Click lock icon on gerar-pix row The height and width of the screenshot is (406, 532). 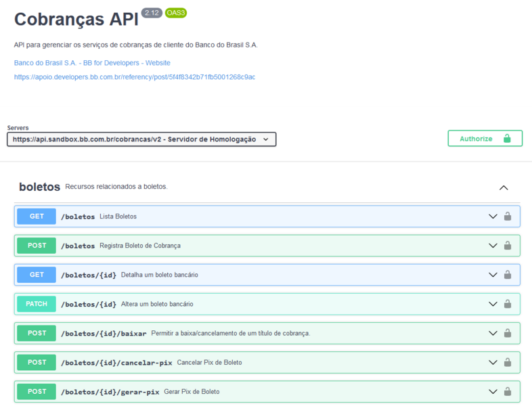click(507, 391)
